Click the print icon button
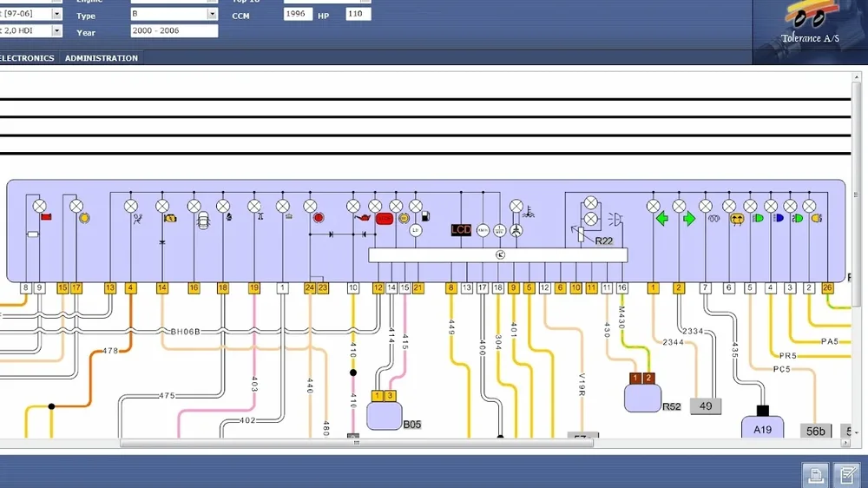 (815, 475)
